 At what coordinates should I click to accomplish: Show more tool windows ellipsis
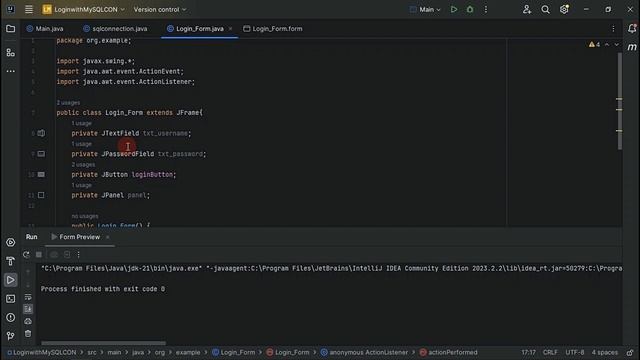(x=11, y=71)
